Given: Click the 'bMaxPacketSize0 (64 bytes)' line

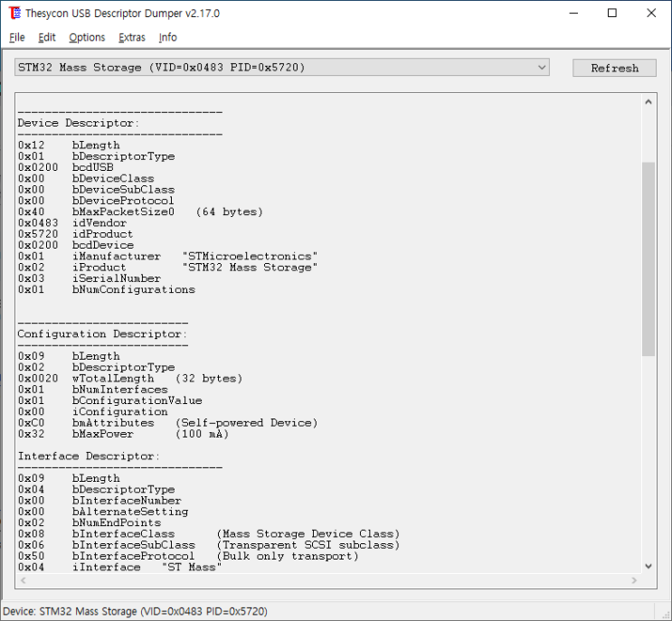Looking at the screenshot, I should point(140,212).
